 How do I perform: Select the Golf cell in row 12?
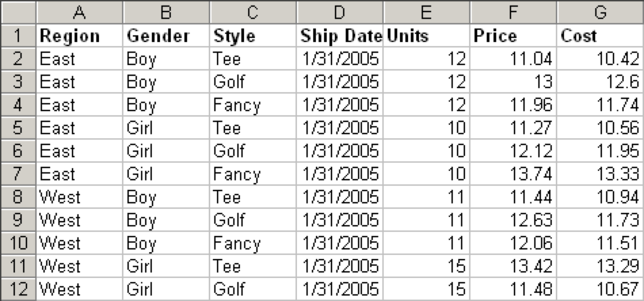coord(253,289)
